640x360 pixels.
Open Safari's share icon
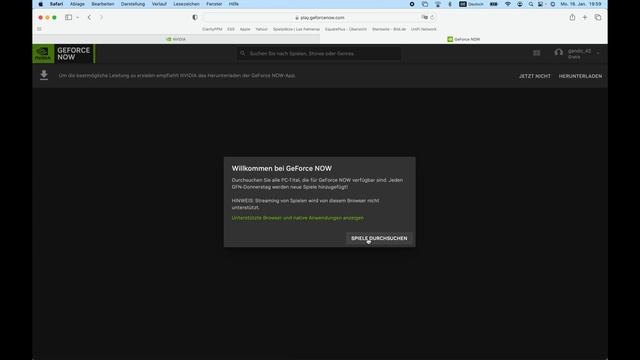(x=572, y=17)
